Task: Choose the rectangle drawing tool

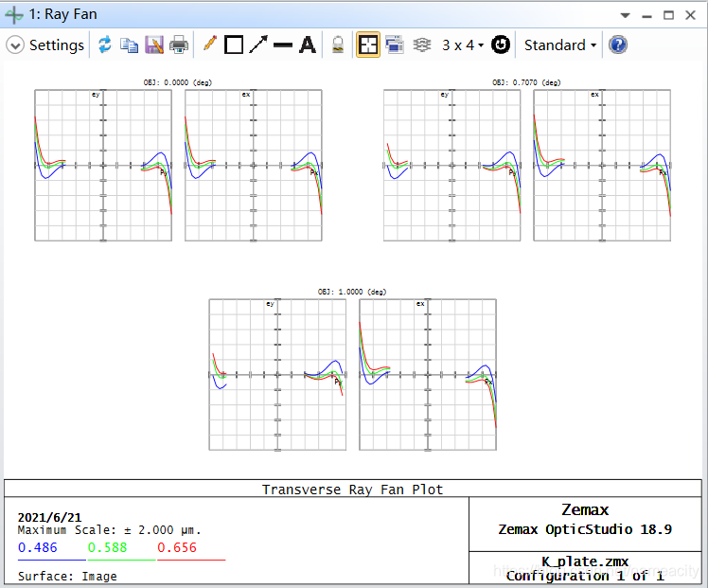Action: [234, 45]
